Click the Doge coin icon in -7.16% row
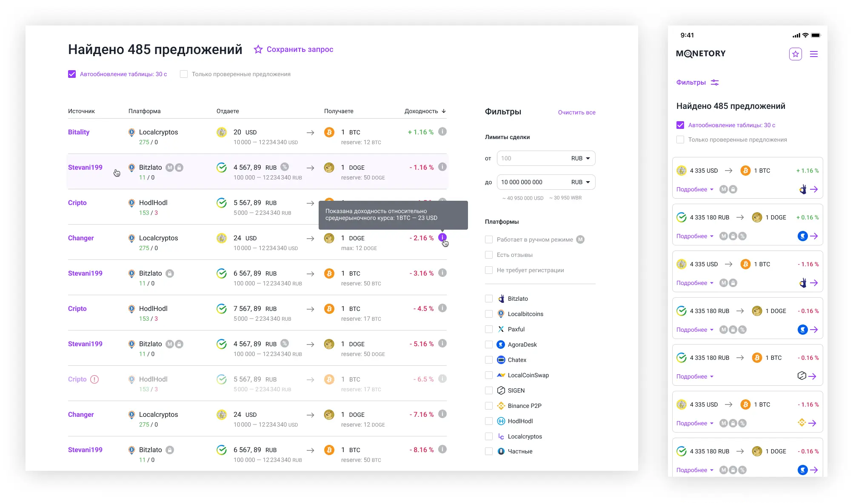Screen dimensions: 853x504 pos(329,415)
